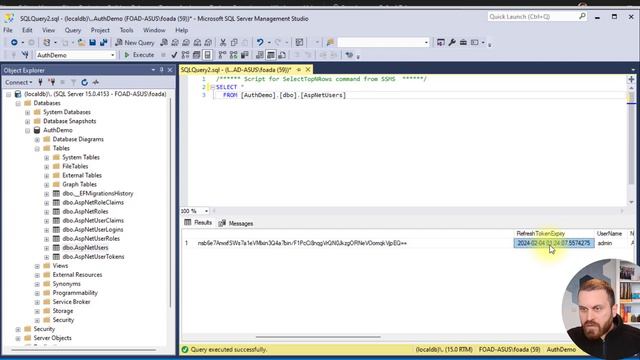Switch to Results to Grid
Screen dimensions: 640x360
click(271, 55)
